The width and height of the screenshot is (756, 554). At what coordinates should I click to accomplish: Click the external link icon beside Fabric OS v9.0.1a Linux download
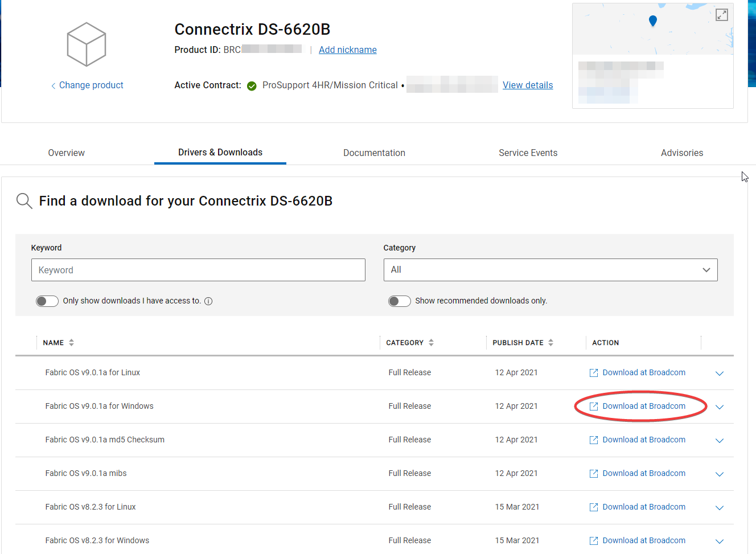point(593,372)
